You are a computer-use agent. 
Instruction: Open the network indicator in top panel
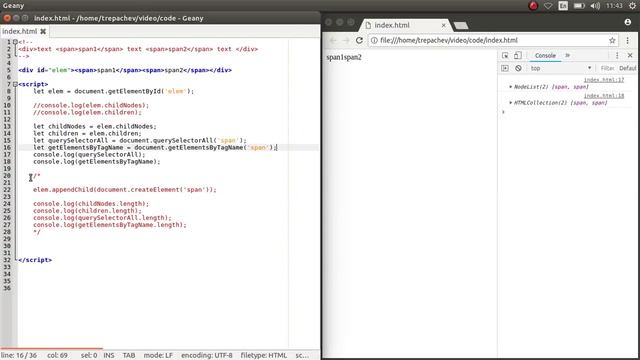(548, 6)
